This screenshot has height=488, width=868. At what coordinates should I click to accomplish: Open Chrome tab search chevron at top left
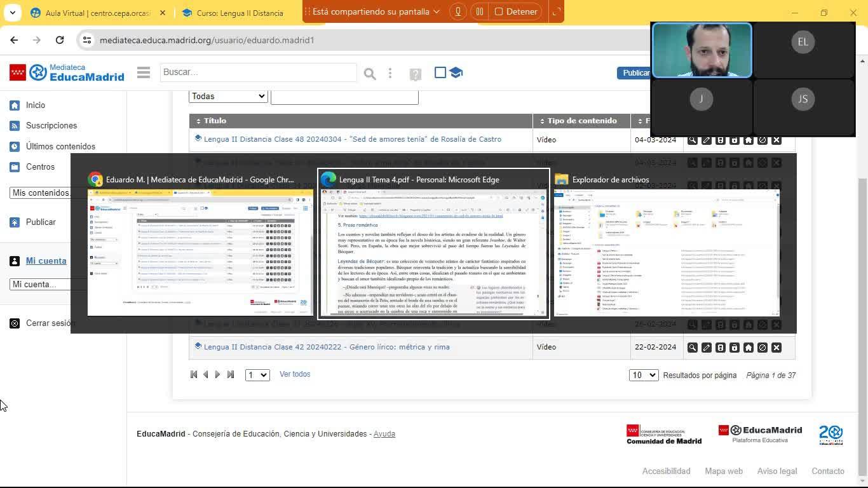tap(12, 12)
